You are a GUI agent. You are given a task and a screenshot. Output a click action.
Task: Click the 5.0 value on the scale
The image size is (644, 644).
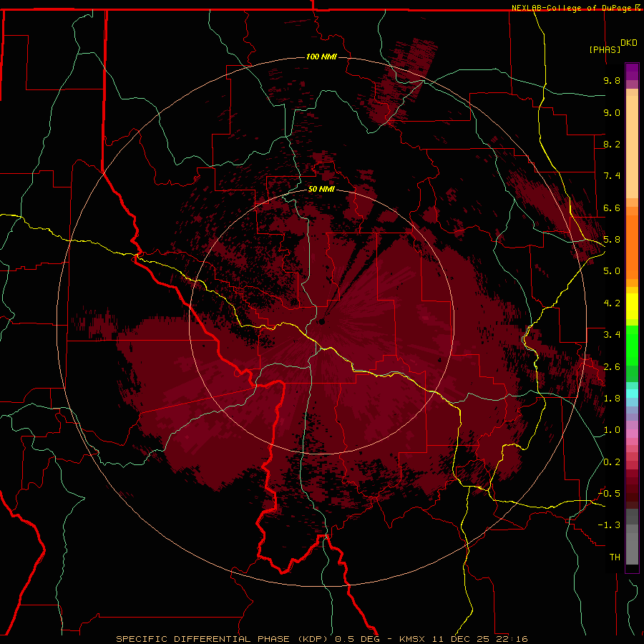612,271
